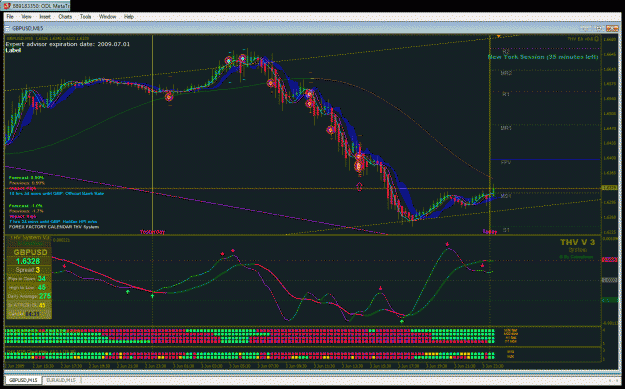Select the S1 pivot level label

point(506,230)
